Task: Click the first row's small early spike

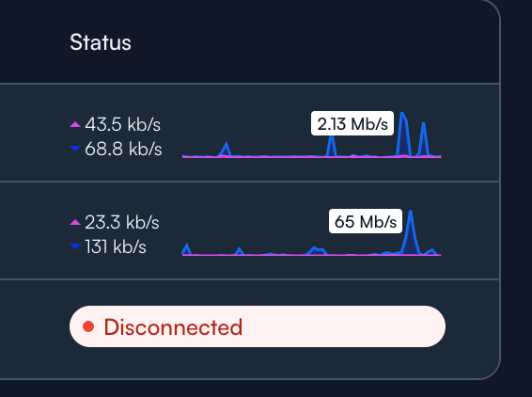Action: 226,150
